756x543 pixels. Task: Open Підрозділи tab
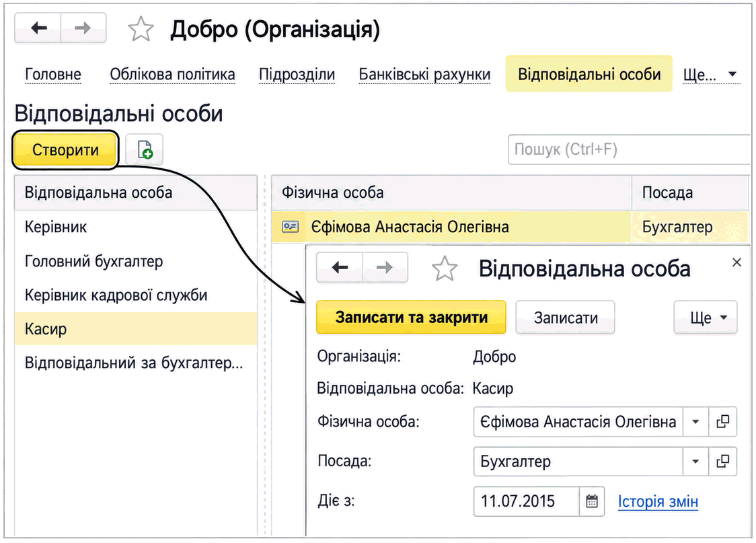click(x=297, y=74)
